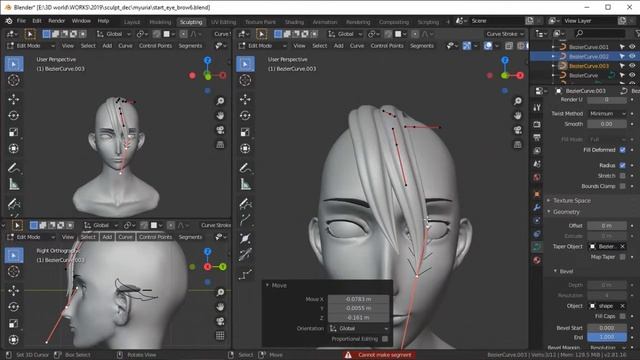This screenshot has height=360, width=640.
Task: Enable the Map Taper checkbox
Action: pyautogui.click(x=622, y=257)
